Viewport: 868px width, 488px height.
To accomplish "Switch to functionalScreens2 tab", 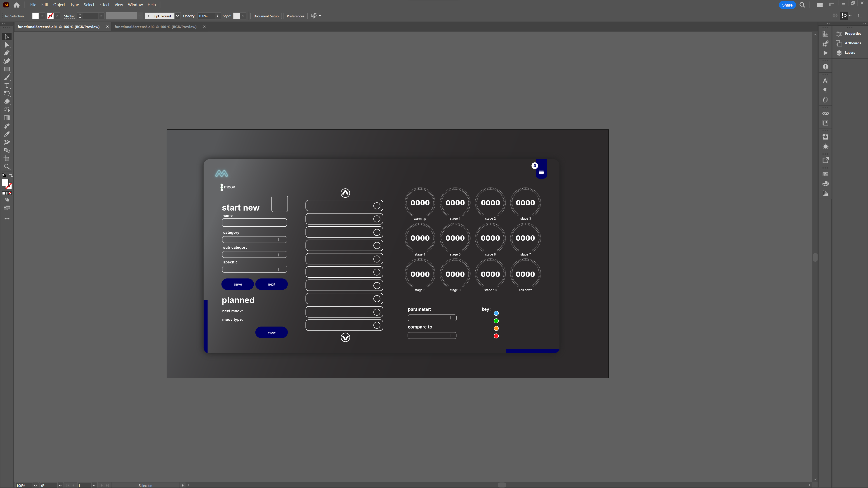I will pyautogui.click(x=155, y=26).
